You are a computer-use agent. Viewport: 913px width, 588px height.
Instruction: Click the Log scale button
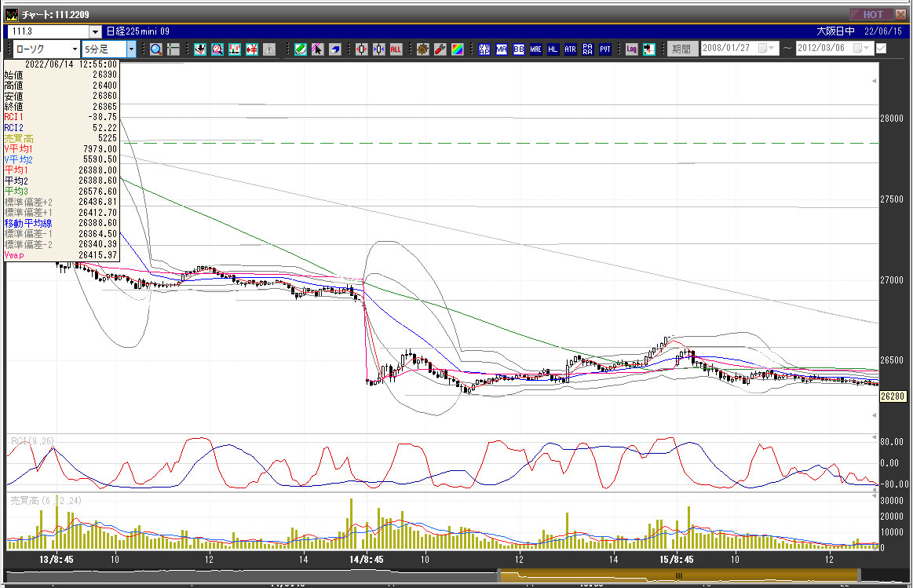tap(632, 49)
